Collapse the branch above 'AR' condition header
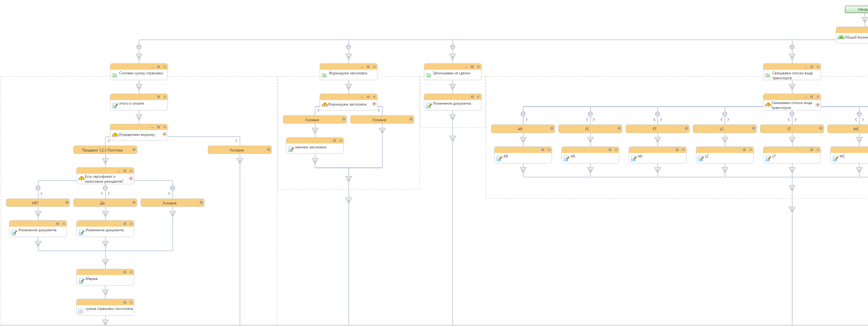The height and width of the screenshot is (327, 868). [x=523, y=114]
